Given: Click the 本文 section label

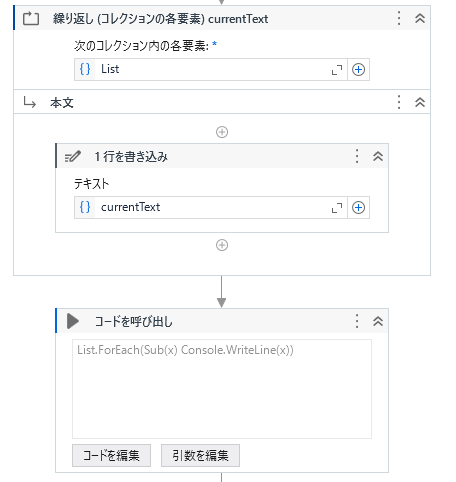Looking at the screenshot, I should click(62, 103).
